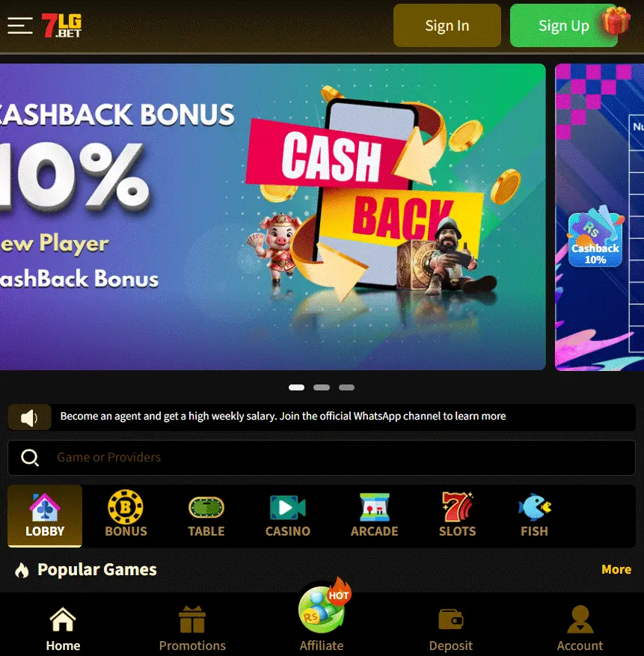Open the Promotions gift icon
The width and height of the screenshot is (644, 656).
click(192, 619)
